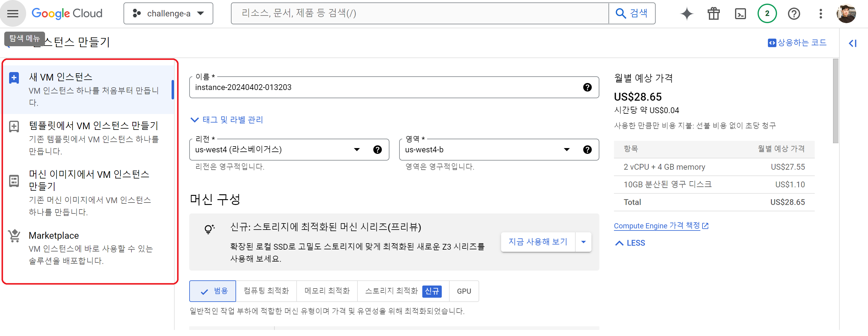Open the help question mark menu
Screen dimensions: 868x336
click(x=793, y=14)
